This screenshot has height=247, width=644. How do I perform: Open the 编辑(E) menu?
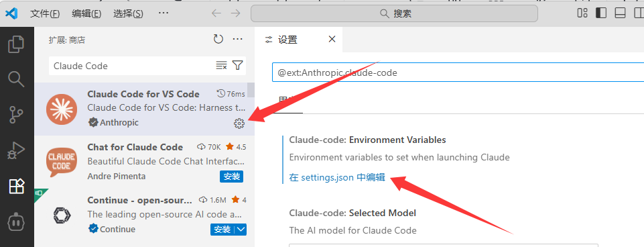86,13
